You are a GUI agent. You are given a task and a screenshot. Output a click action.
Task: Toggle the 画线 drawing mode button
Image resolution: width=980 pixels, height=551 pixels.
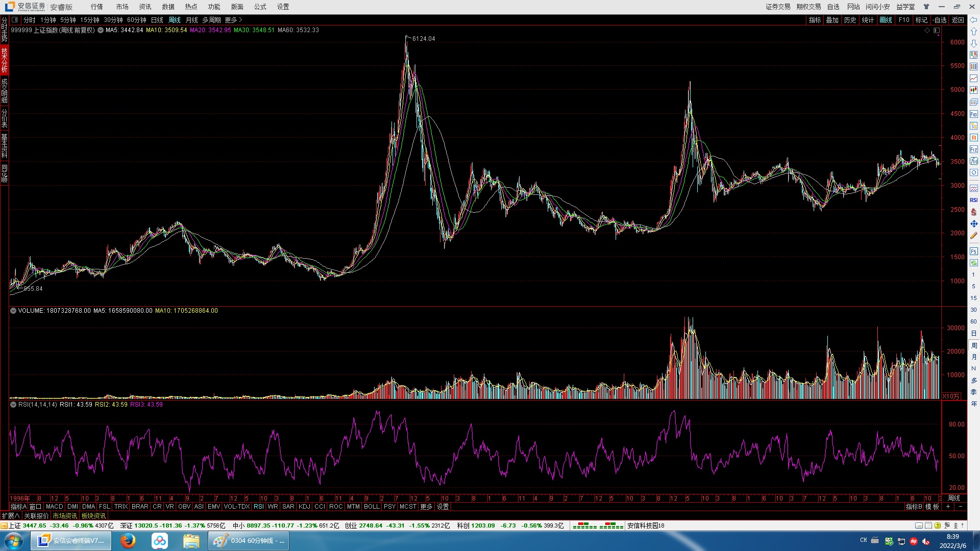tap(886, 20)
